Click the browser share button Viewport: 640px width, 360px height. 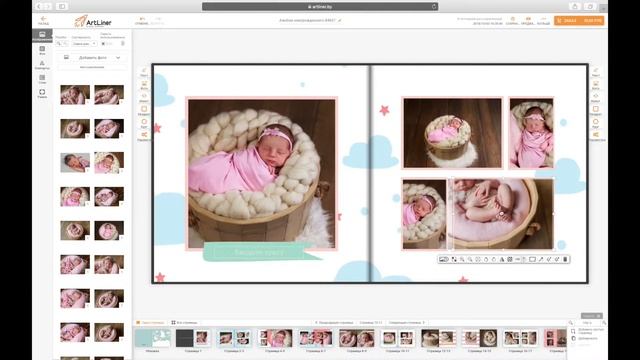coord(575,7)
